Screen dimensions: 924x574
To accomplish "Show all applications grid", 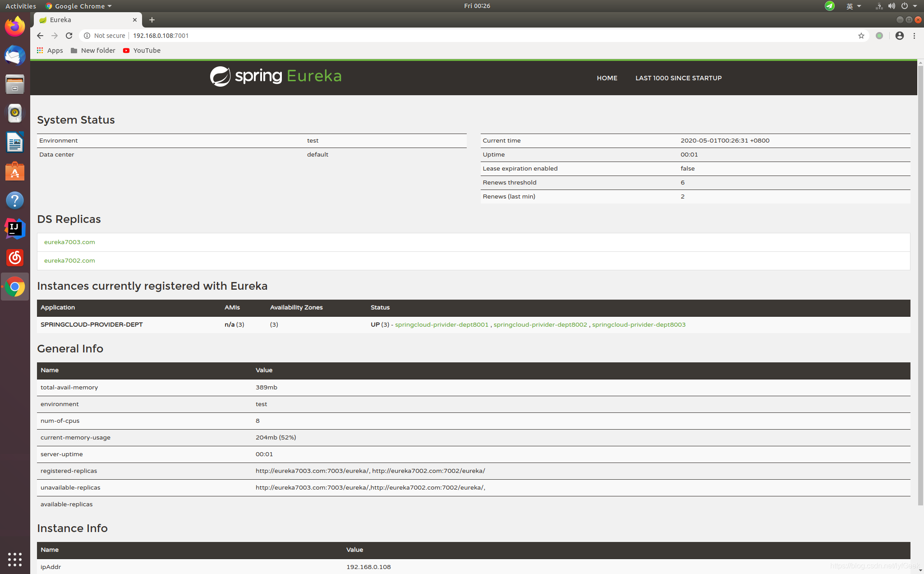I will (x=15, y=559).
